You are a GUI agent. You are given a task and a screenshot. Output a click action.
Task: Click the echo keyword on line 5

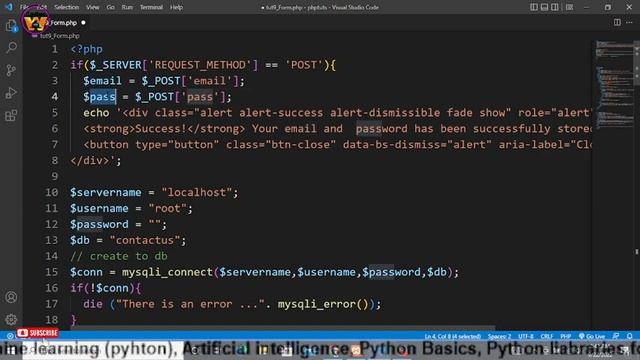96,113
